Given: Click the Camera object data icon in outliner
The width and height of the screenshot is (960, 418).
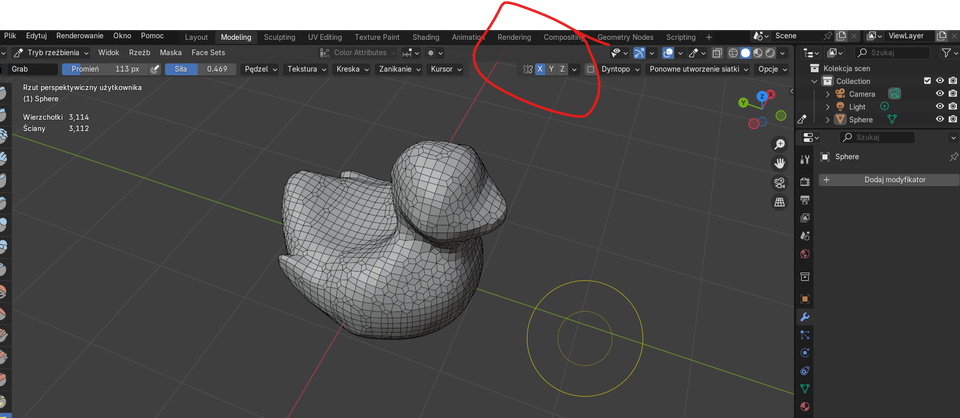Looking at the screenshot, I should click(895, 94).
